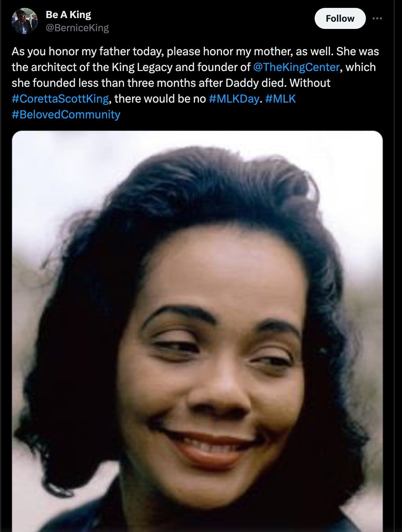Click the Be A King profile avatar
The height and width of the screenshot is (532, 402).
(25, 21)
